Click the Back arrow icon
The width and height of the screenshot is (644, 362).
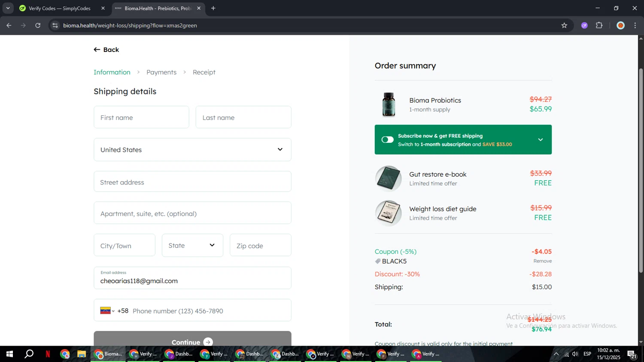pos(97,50)
